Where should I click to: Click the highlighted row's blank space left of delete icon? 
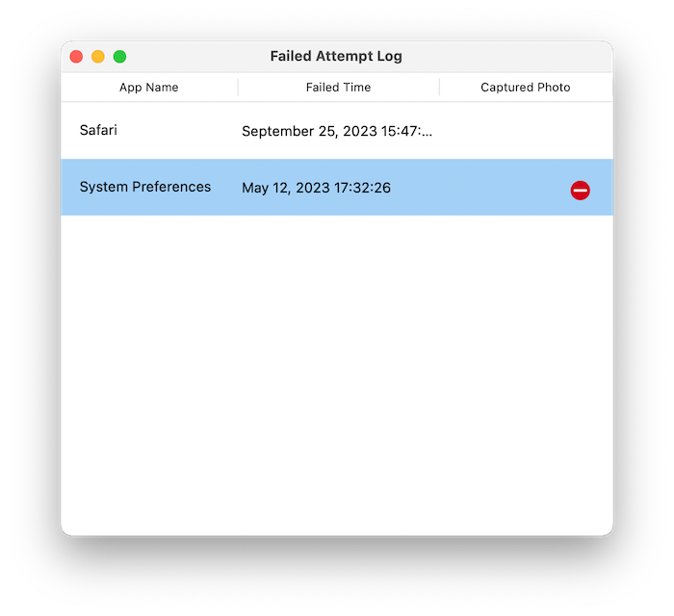click(x=480, y=188)
